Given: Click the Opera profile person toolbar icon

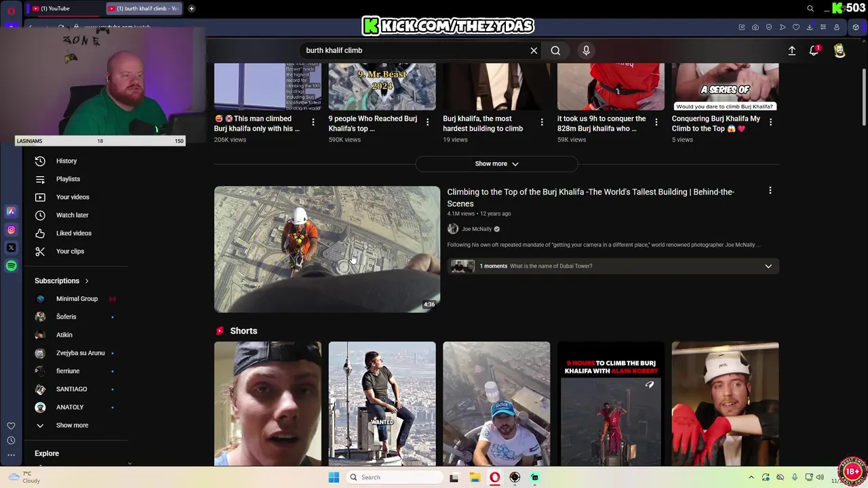Looking at the screenshot, I should tap(837, 27).
